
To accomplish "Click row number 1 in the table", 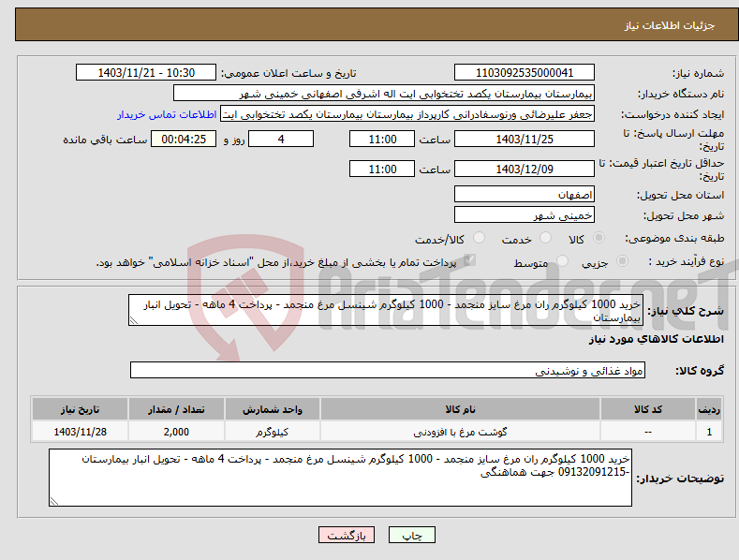I will [x=709, y=432].
